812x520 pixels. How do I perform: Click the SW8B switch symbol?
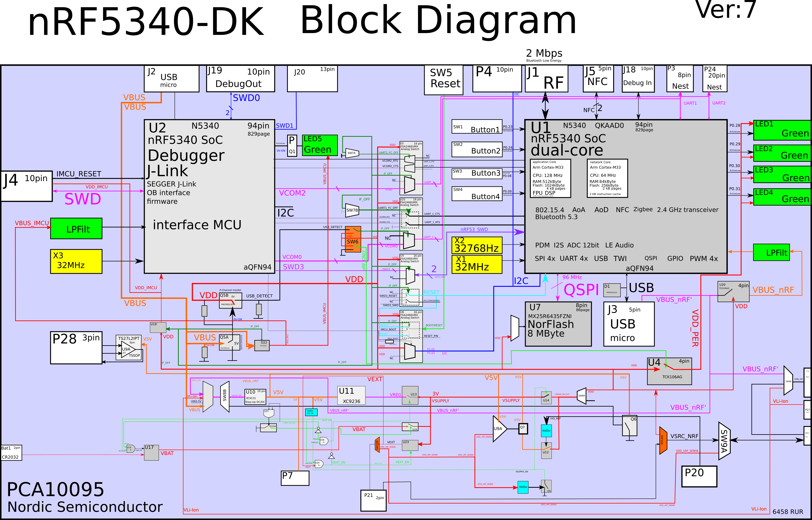pyautogui.click(x=225, y=397)
